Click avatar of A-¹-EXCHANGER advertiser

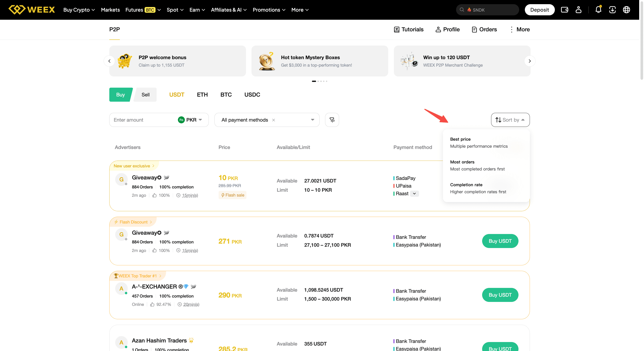[122, 289]
